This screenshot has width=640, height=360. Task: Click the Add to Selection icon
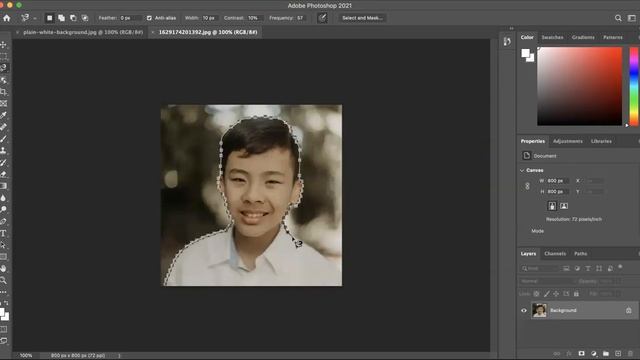61,18
